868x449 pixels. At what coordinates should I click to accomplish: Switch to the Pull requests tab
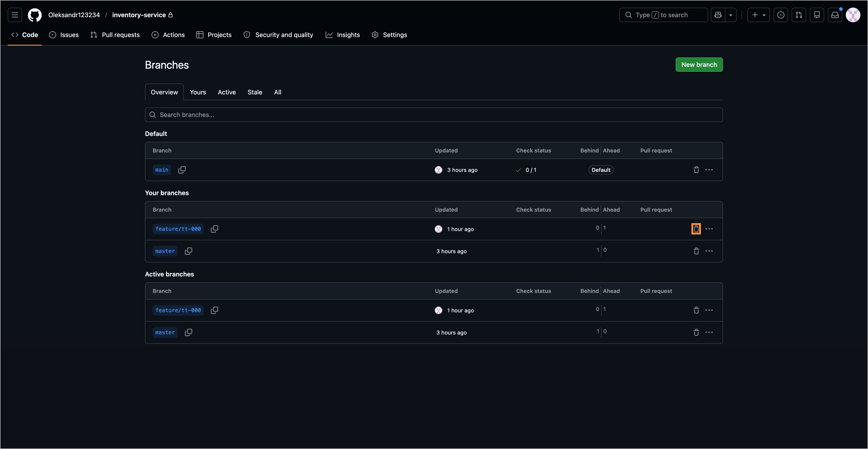(x=115, y=35)
